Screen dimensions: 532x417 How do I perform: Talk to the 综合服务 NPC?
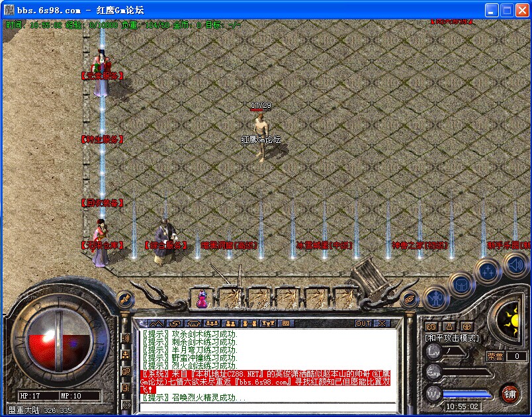point(166,242)
